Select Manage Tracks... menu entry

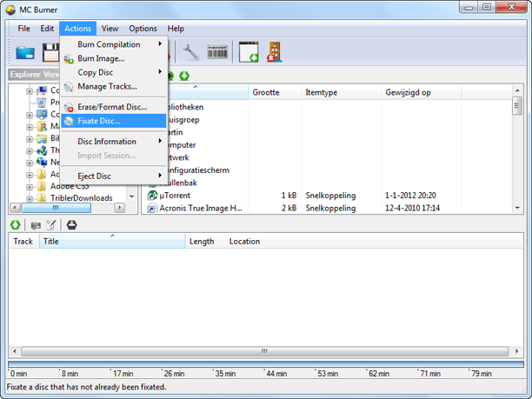point(114,87)
